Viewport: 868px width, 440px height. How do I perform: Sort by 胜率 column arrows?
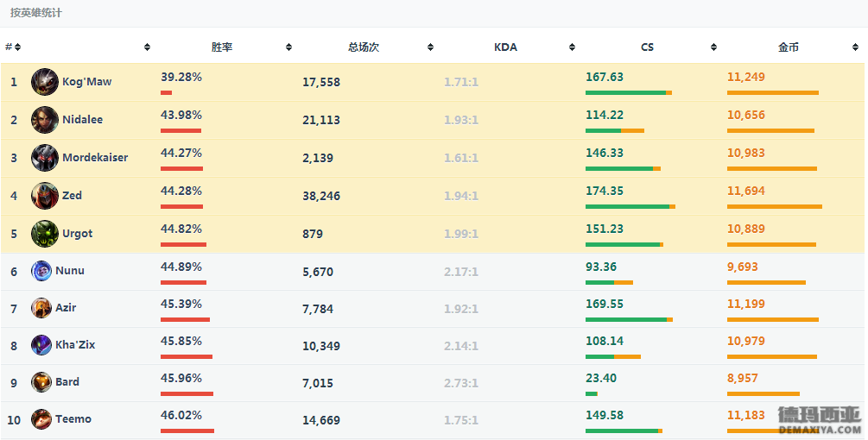pos(288,47)
